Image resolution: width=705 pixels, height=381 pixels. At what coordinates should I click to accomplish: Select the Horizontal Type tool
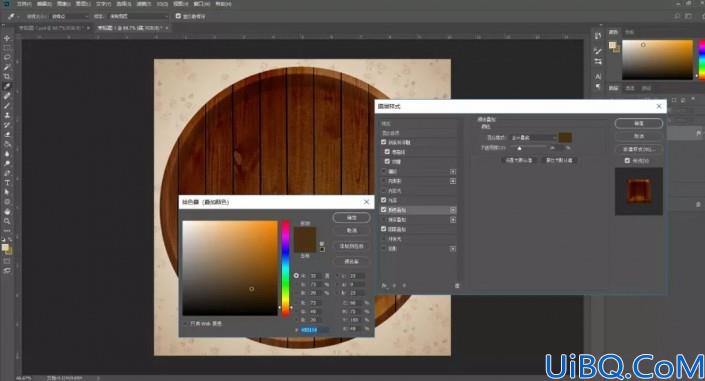coord(7,183)
